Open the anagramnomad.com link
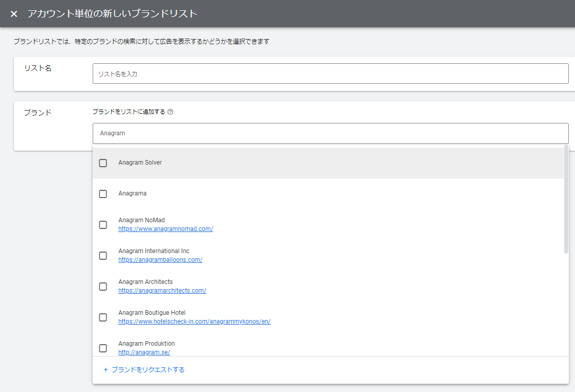Image resolution: width=575 pixels, height=392 pixels. [x=165, y=229]
